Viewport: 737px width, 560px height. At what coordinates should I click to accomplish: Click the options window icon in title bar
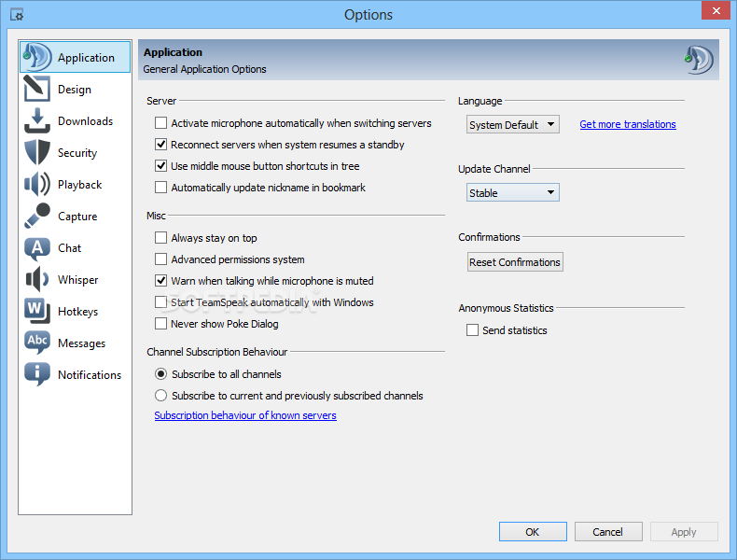tap(17, 15)
